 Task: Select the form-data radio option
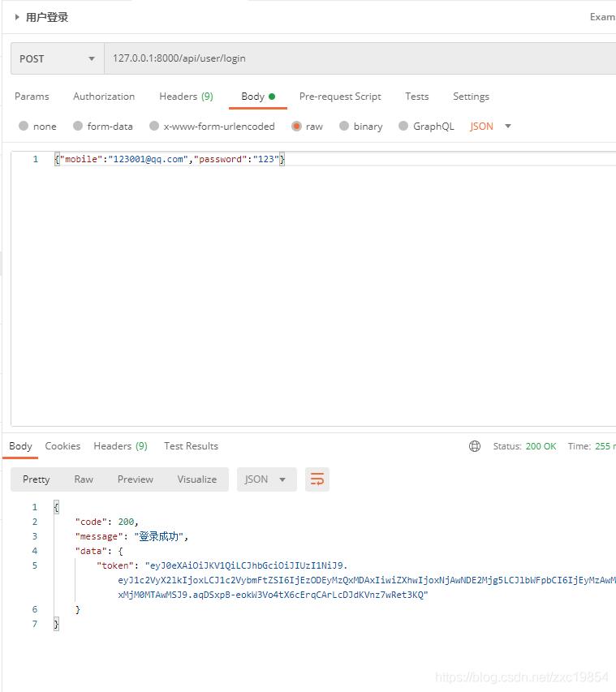(78, 126)
